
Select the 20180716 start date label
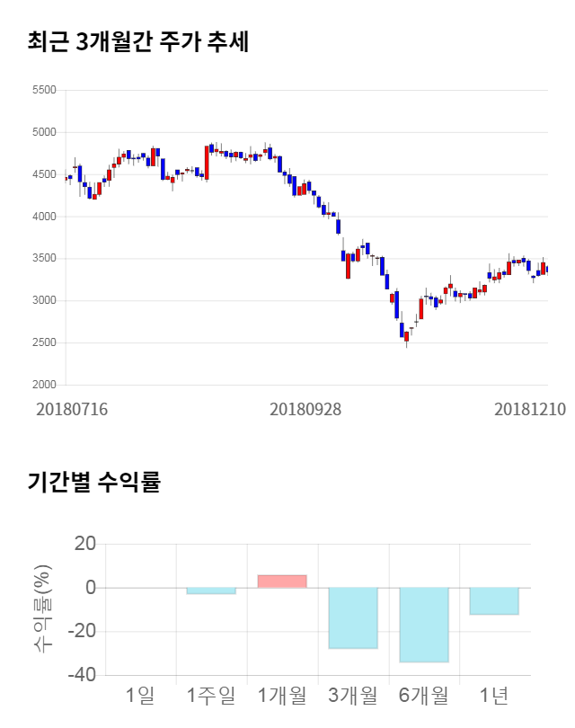point(72,409)
